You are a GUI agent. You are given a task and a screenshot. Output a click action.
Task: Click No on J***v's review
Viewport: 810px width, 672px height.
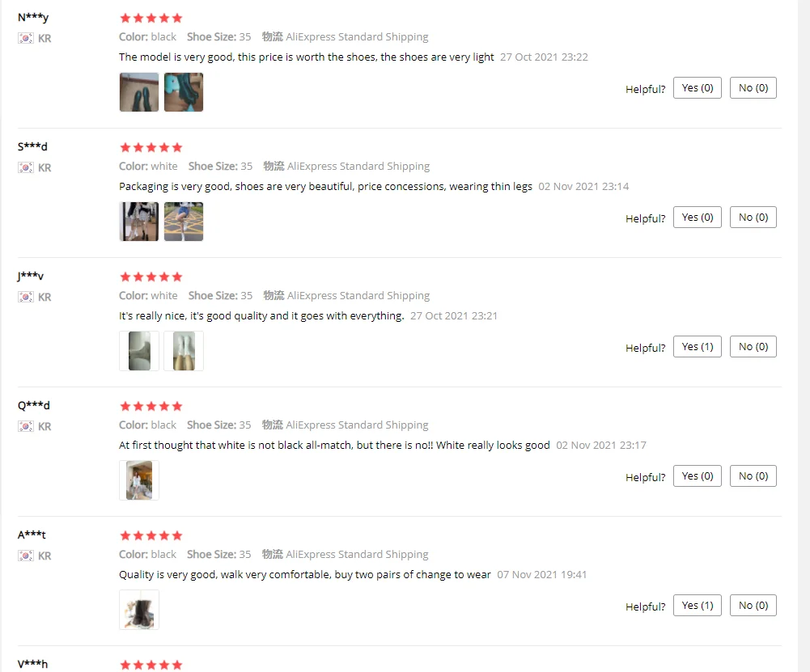[753, 347]
